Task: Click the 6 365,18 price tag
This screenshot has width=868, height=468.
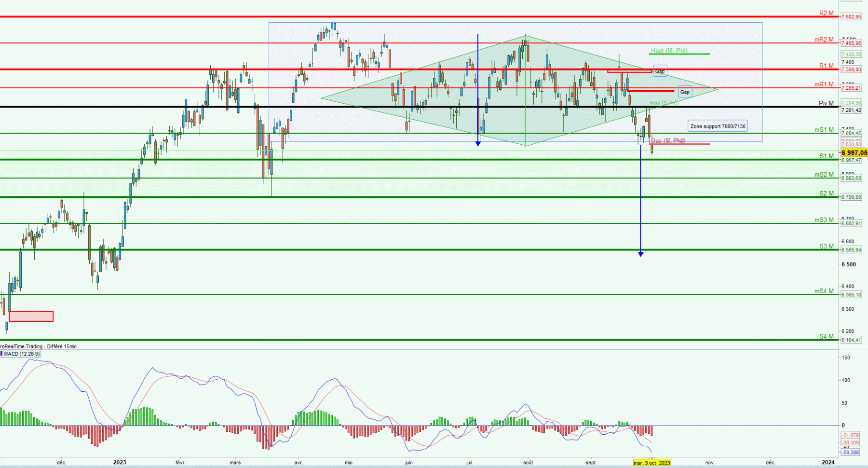Action: tap(851, 295)
